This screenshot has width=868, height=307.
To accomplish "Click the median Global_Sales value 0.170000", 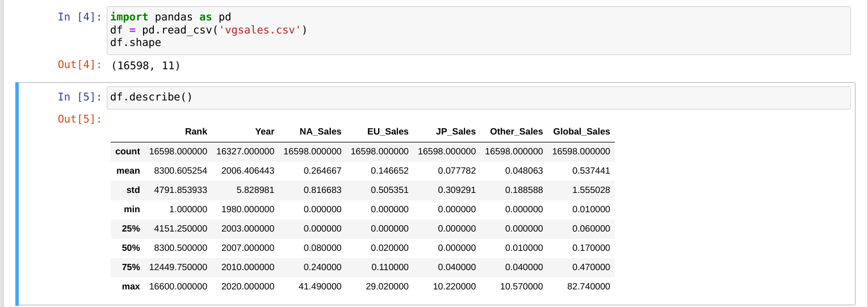I will pyautogui.click(x=592, y=248).
